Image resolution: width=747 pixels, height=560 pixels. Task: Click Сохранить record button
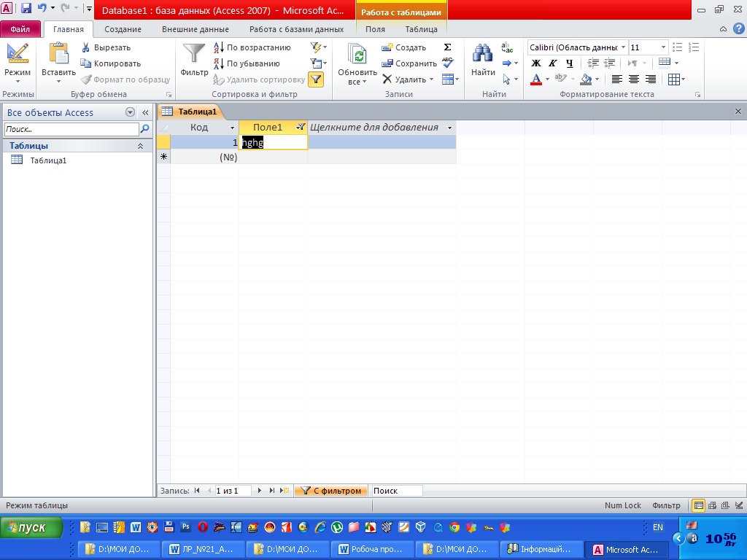(409, 63)
